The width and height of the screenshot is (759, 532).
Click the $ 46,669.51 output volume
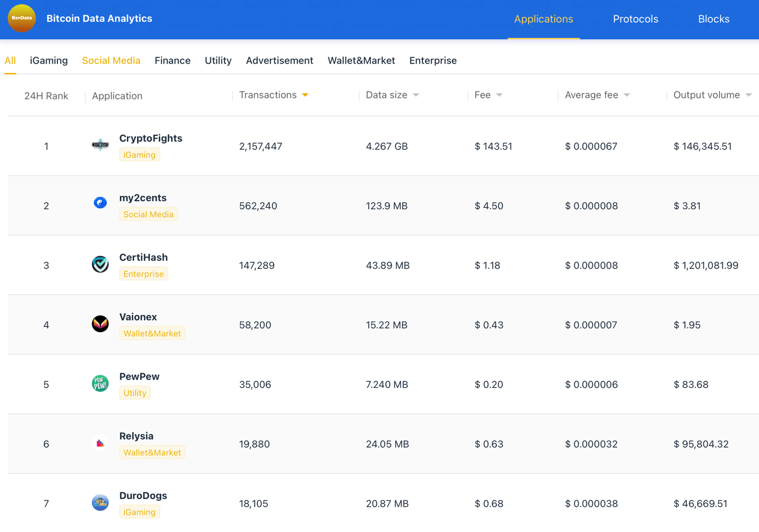pyautogui.click(x=700, y=504)
